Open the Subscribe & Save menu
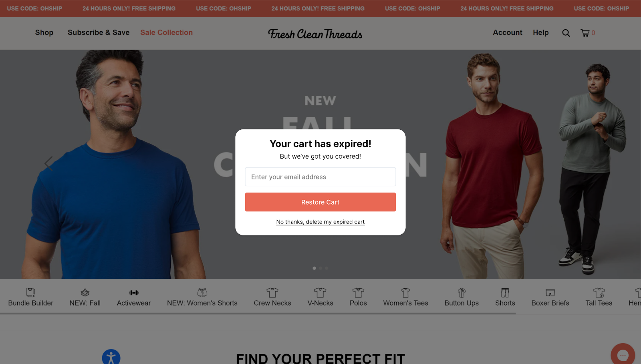Viewport: 641px width, 364px height. click(x=99, y=32)
